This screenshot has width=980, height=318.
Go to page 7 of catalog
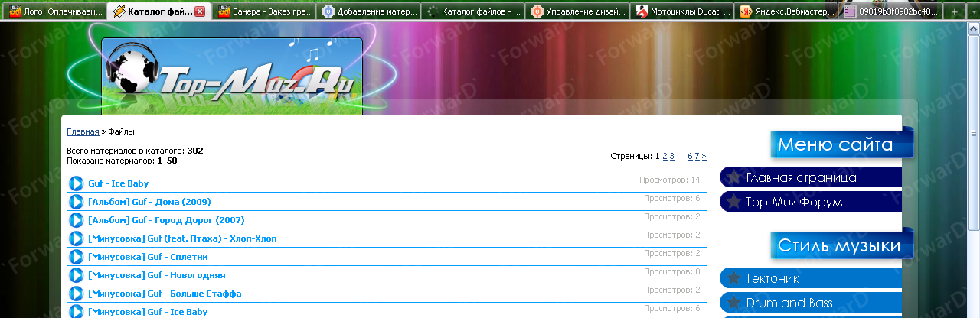click(x=697, y=156)
